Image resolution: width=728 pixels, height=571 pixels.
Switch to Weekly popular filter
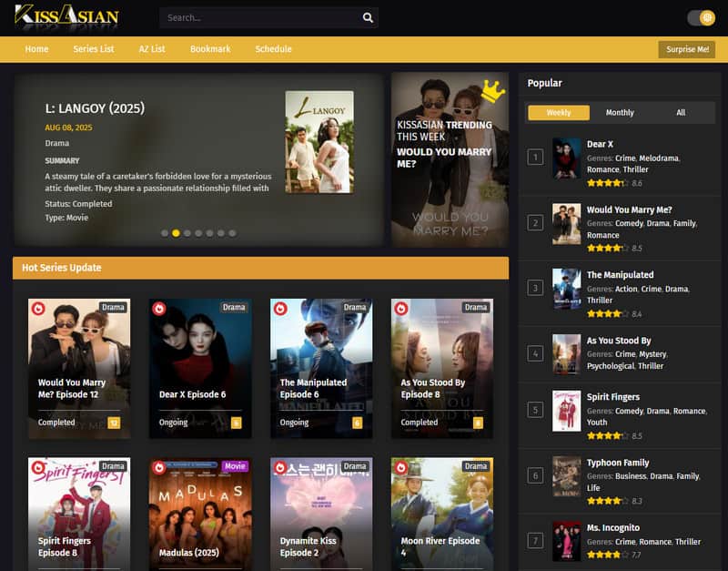(x=559, y=113)
